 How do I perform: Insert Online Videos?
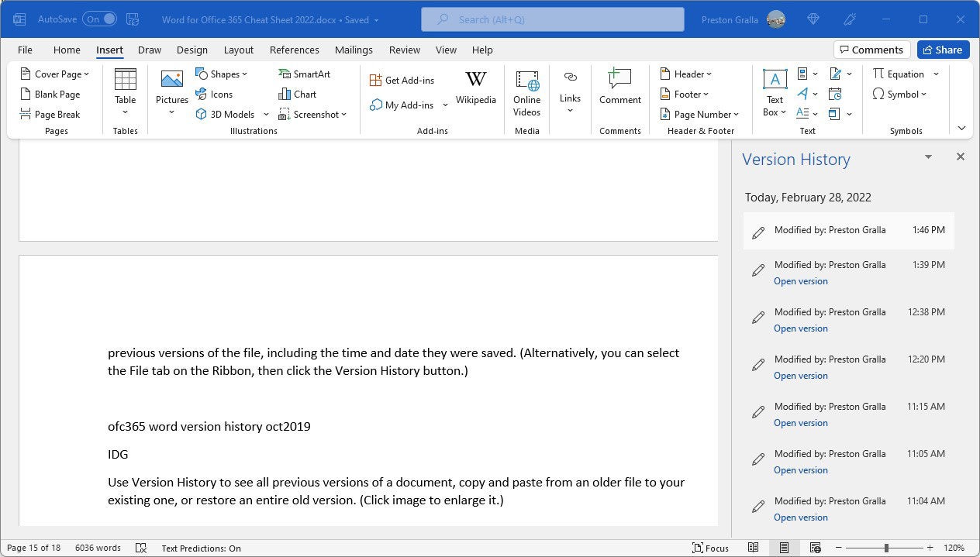[526, 93]
